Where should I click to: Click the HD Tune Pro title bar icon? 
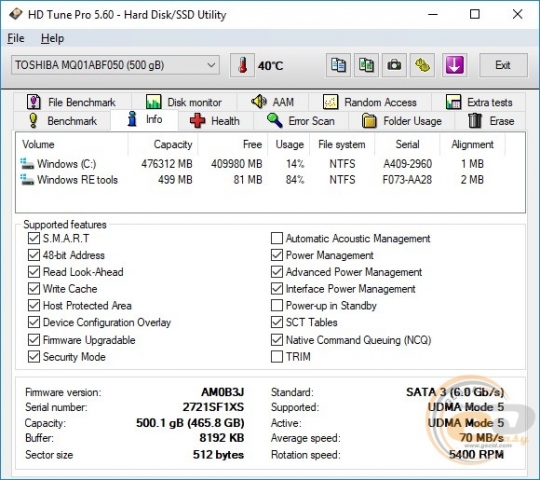click(16, 14)
